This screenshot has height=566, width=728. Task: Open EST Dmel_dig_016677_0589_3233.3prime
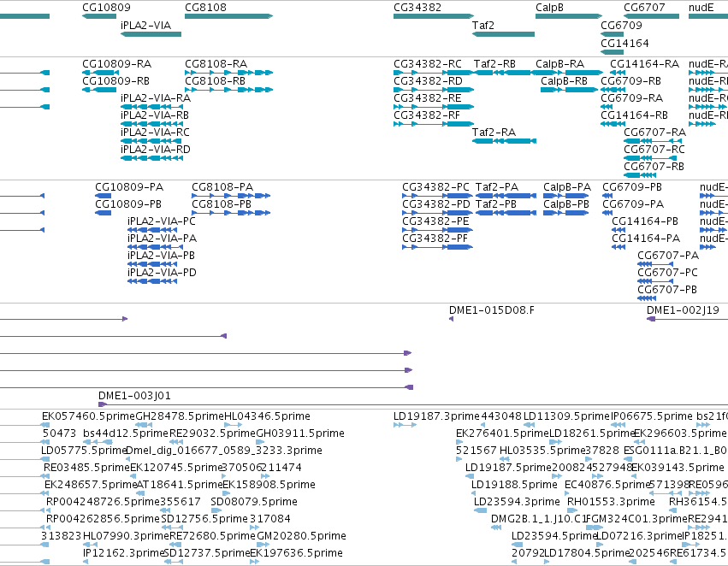[224, 451]
